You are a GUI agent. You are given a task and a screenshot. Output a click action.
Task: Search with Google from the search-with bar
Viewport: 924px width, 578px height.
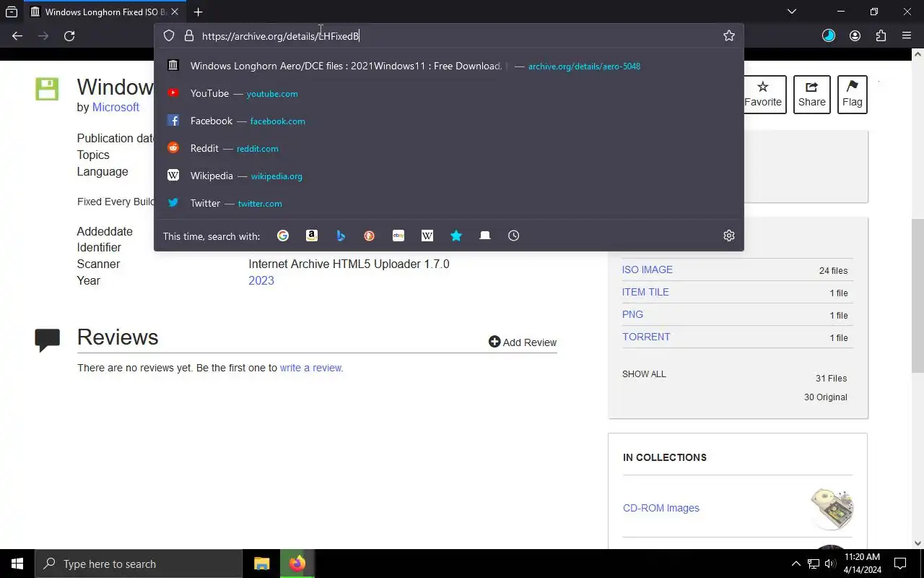tap(283, 236)
